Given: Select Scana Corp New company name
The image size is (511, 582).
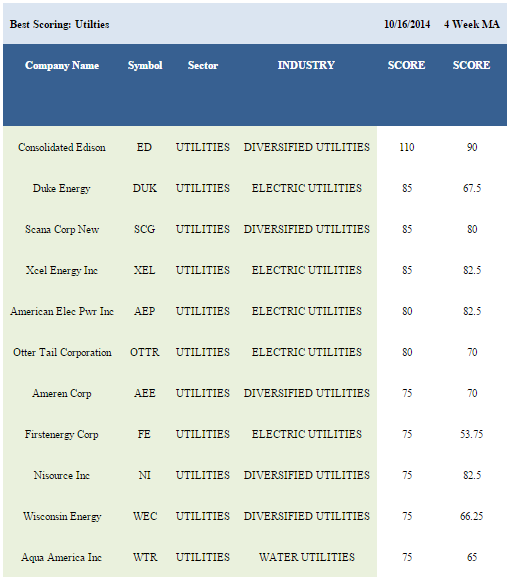Looking at the screenshot, I should 62,229.
